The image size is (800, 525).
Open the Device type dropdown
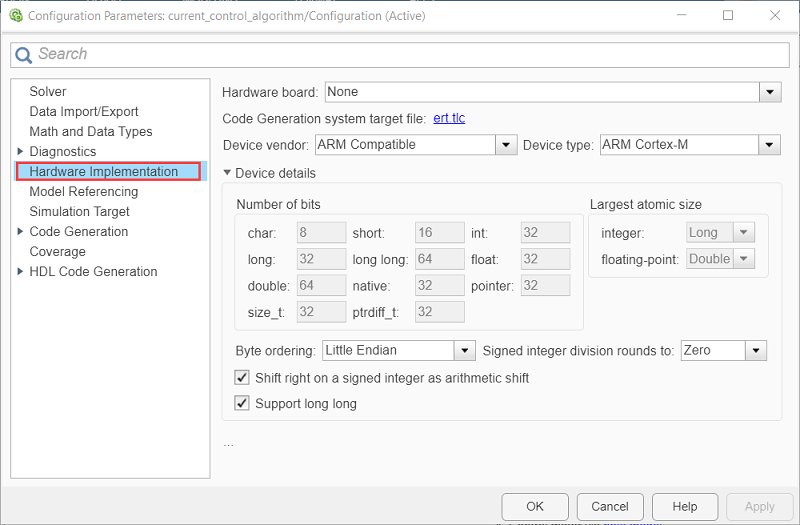[x=769, y=145]
